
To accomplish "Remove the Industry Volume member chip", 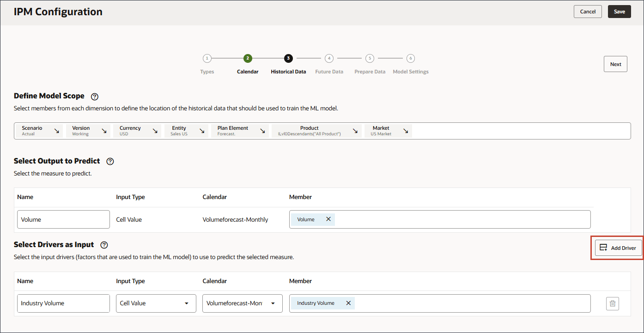I will (x=348, y=303).
